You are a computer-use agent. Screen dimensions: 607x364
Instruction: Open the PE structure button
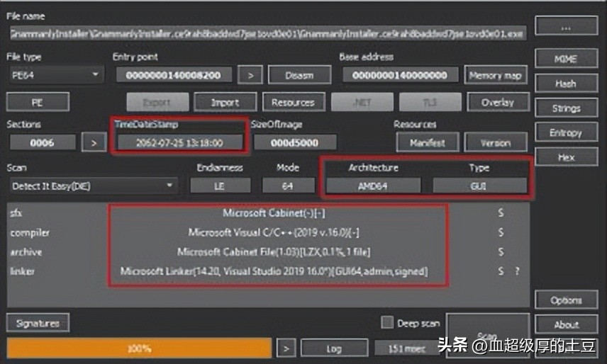tap(38, 102)
